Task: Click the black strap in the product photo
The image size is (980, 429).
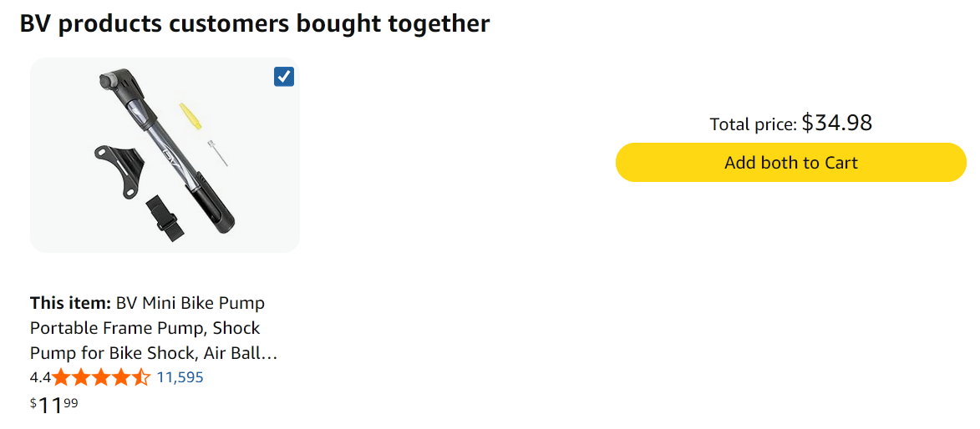Action: tap(164, 217)
